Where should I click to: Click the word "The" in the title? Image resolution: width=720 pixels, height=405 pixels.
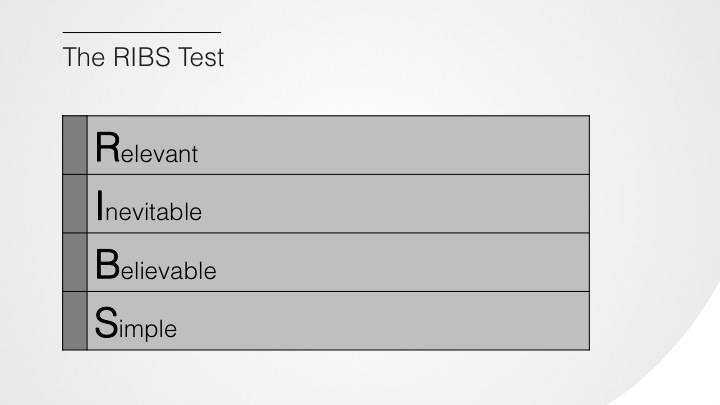coord(84,57)
